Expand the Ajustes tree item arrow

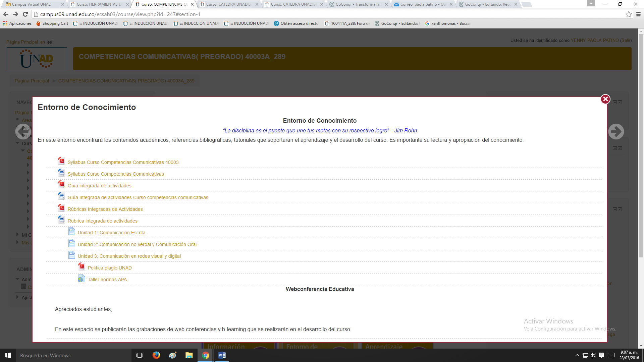click(x=17, y=297)
